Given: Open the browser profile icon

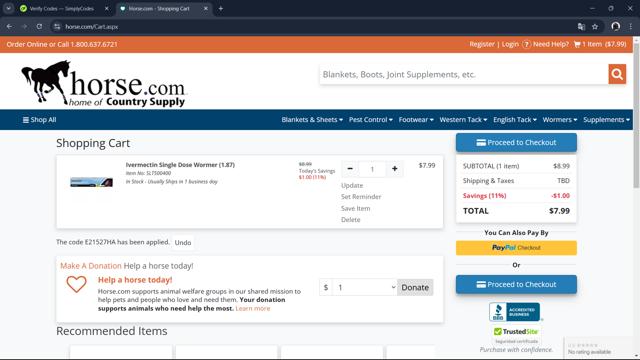Looking at the screenshot, I should pyautogui.click(x=616, y=27).
